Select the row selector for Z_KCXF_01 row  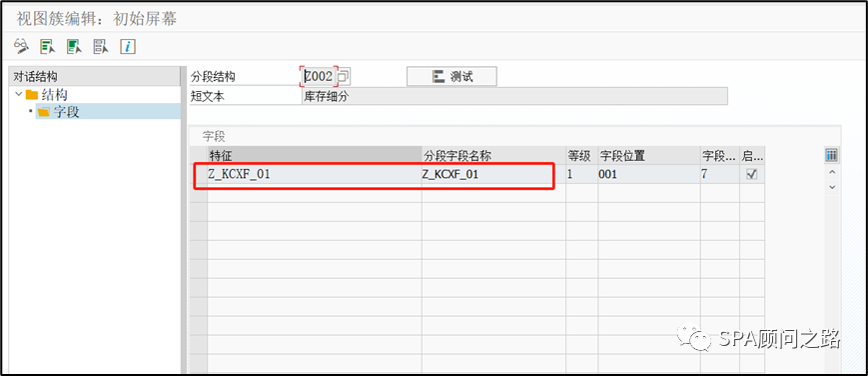click(198, 174)
